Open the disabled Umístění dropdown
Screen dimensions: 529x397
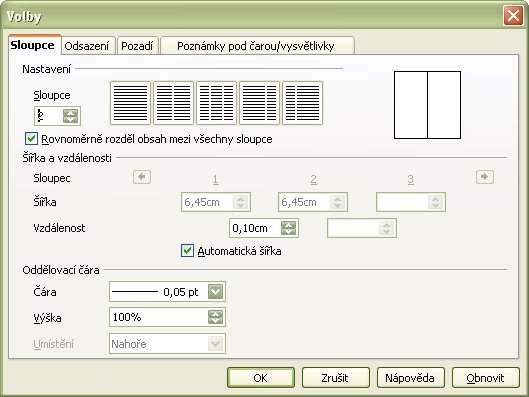click(216, 344)
